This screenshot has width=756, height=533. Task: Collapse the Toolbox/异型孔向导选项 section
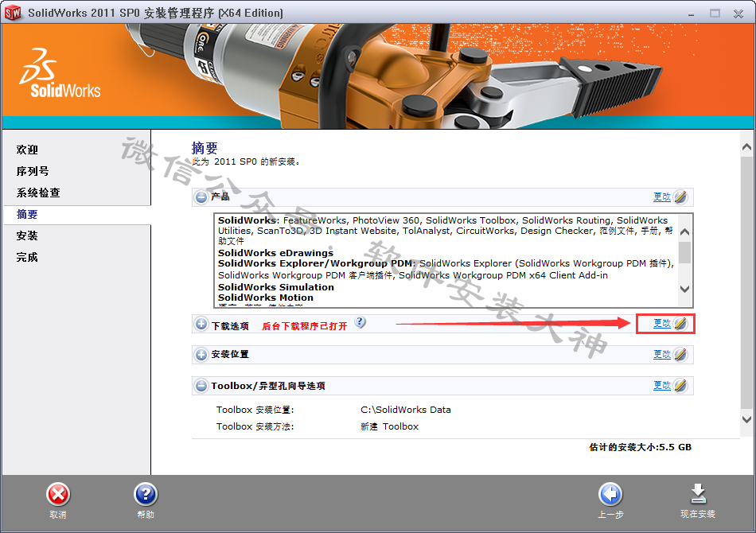pos(201,386)
